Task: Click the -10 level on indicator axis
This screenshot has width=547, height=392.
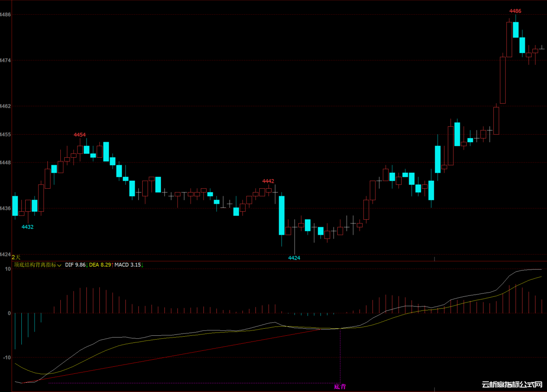Action: (7, 357)
